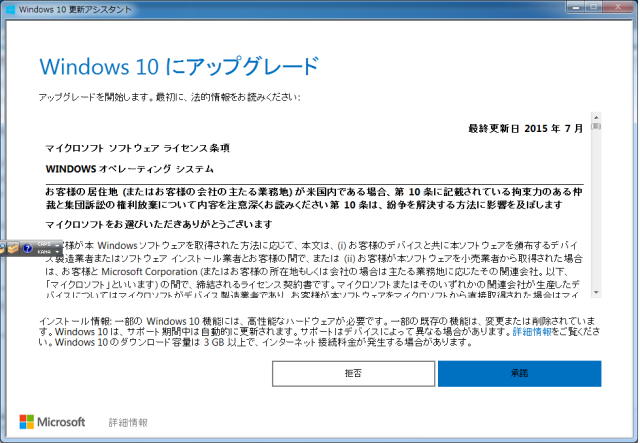Screen dimensions: 640x443
Task: Open the IME toolbox tools icon
Action: [13, 248]
